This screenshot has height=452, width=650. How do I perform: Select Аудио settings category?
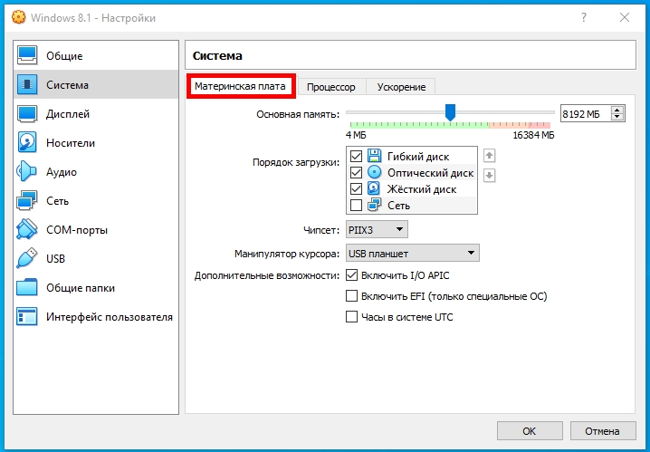pyautogui.click(x=96, y=172)
